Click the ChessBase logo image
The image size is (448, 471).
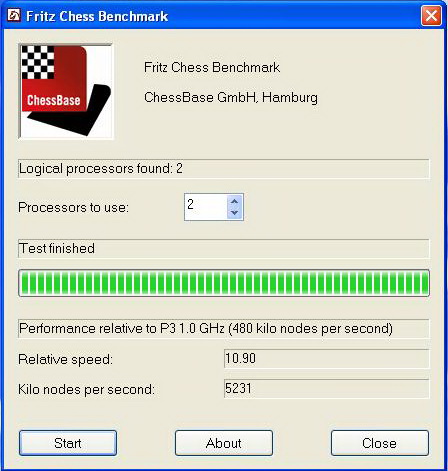66,91
